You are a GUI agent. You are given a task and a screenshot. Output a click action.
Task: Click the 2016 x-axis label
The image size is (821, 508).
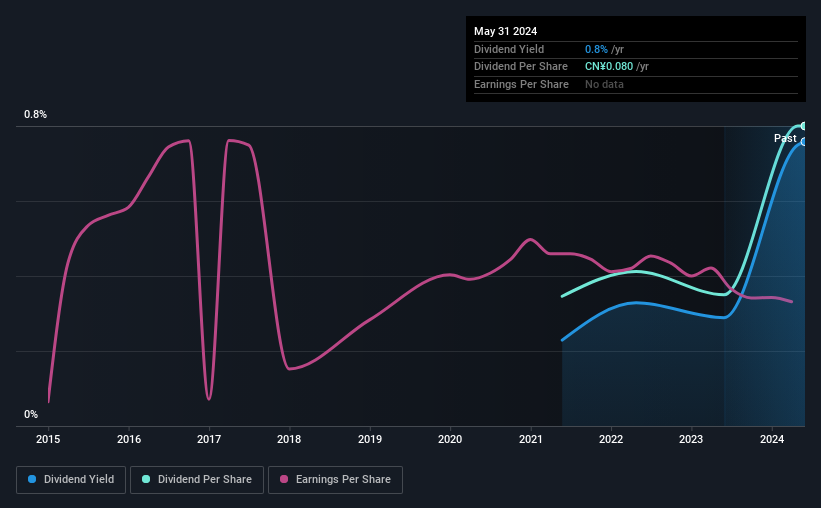click(x=129, y=439)
